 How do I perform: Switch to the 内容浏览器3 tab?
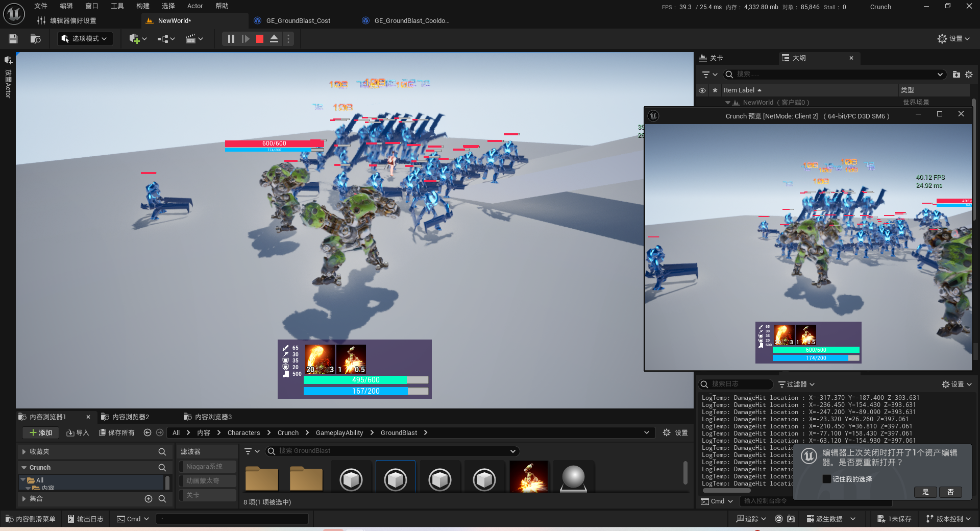click(x=213, y=417)
